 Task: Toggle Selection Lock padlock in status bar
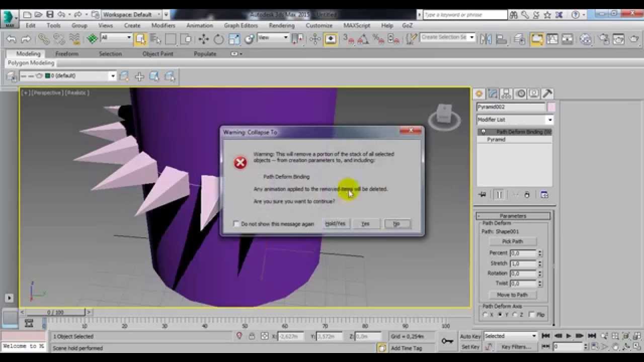coord(252,336)
